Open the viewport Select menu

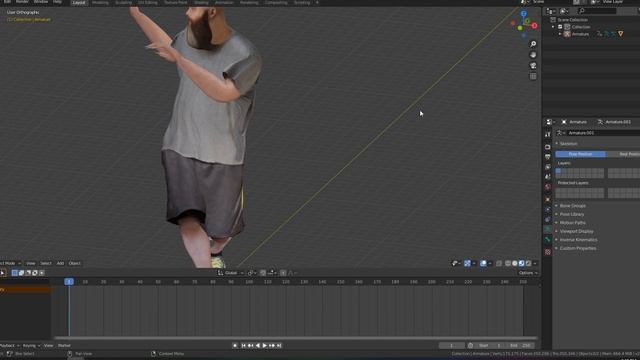(46, 264)
